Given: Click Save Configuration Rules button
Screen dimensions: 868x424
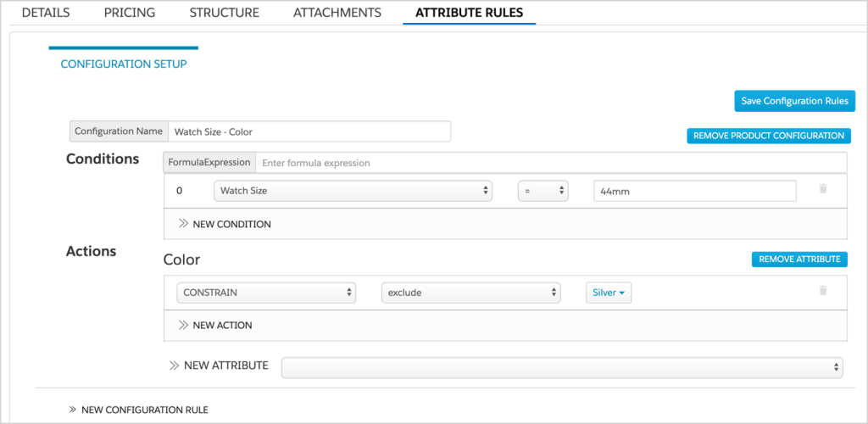Looking at the screenshot, I should click(794, 101).
